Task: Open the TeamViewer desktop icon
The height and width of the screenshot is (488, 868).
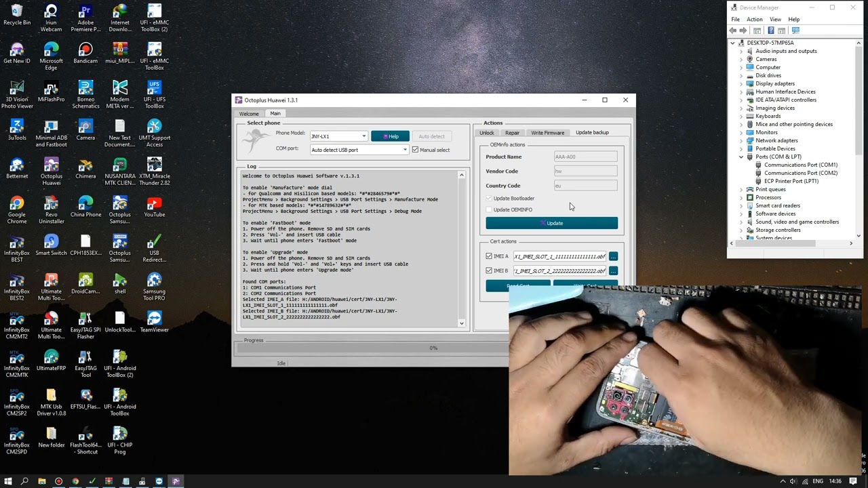Action: 154,323
